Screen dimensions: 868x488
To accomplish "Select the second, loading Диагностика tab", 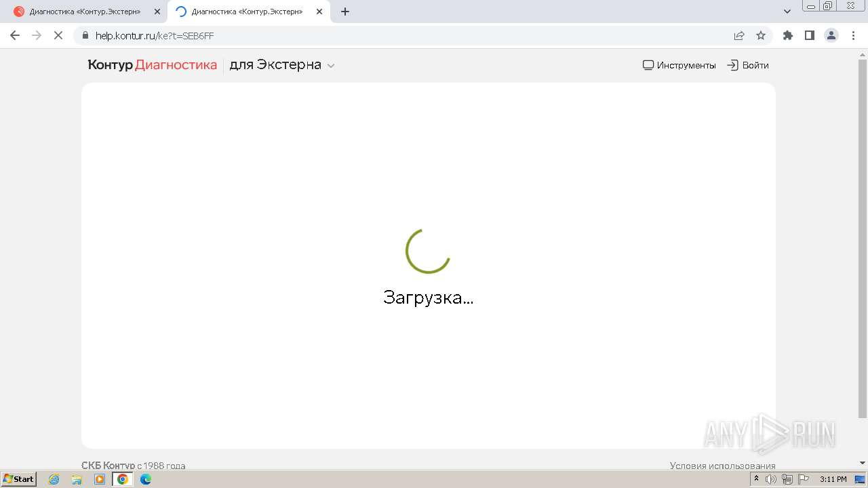I will [x=248, y=12].
